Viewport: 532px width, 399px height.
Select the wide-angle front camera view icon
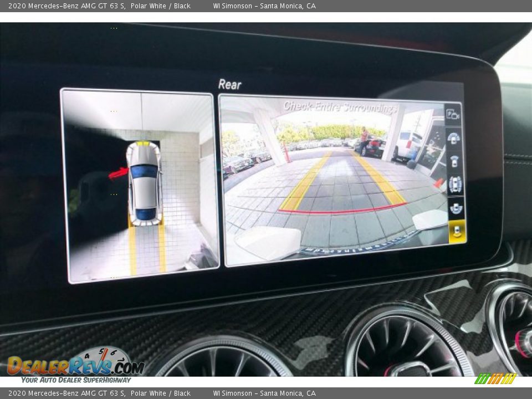tap(454, 138)
